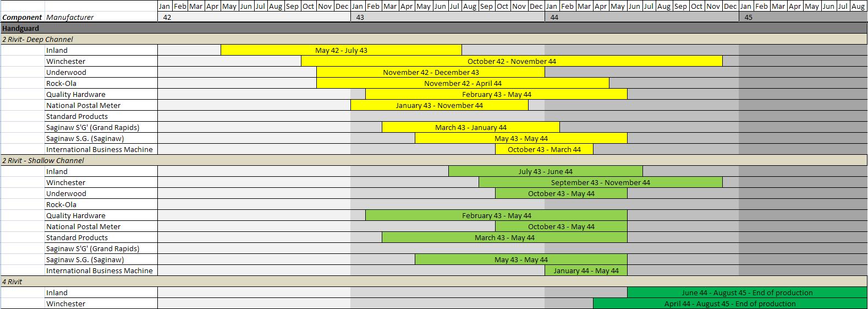Image resolution: width=868 pixels, height=309 pixels.
Task: Click Underwood in the Shallow Channel group
Action: (x=101, y=193)
